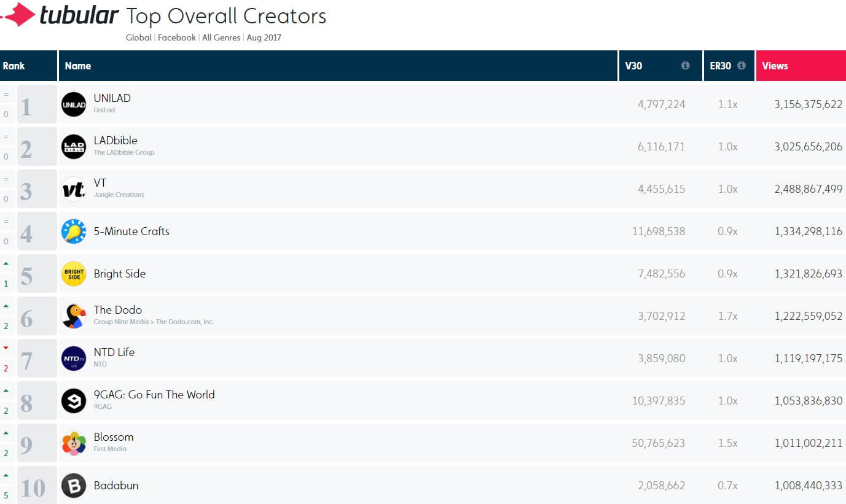Click the ER30 info icon
Screen dimensions: 846x504
click(x=742, y=66)
